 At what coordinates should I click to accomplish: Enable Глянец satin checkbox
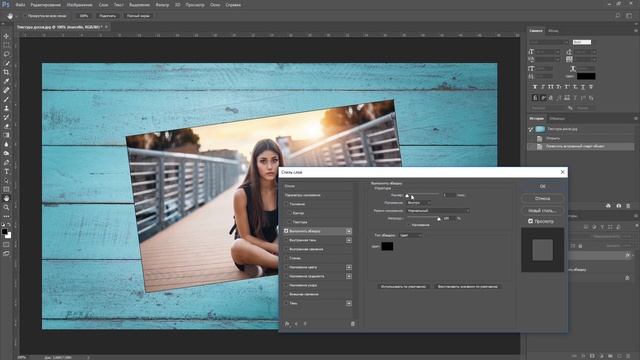pos(286,258)
